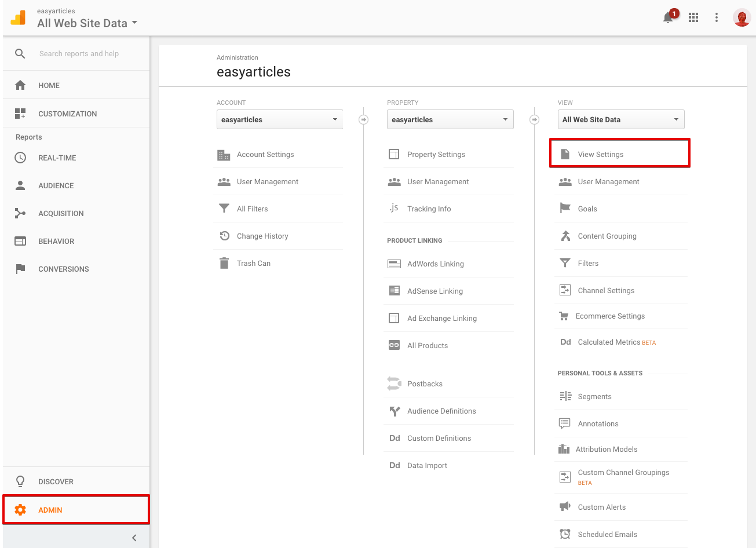Click the Content Grouping icon

coord(565,236)
